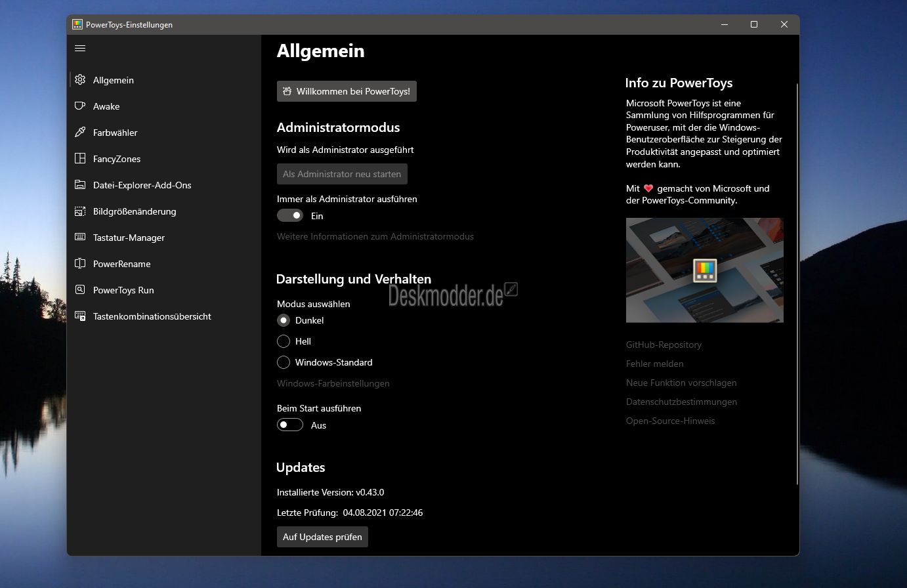Click the Datei-Explorer-Add-Ons icon
Viewport: 907px width, 588px height.
(80, 184)
